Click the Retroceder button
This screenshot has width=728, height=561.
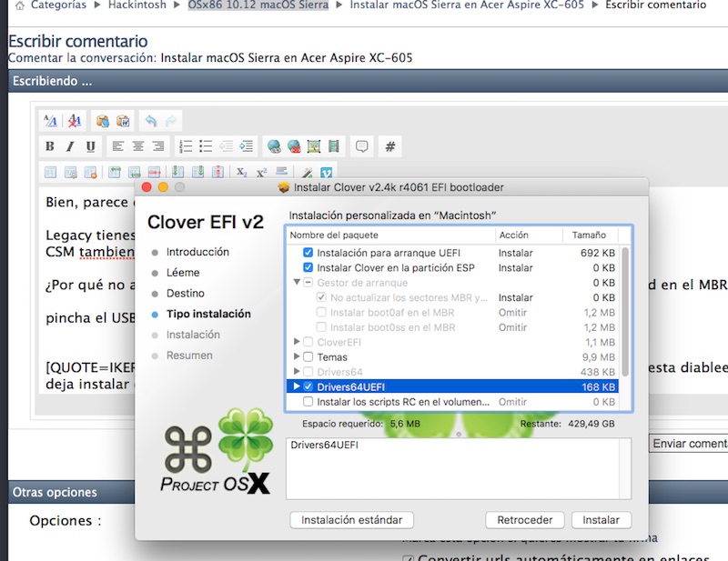525,520
